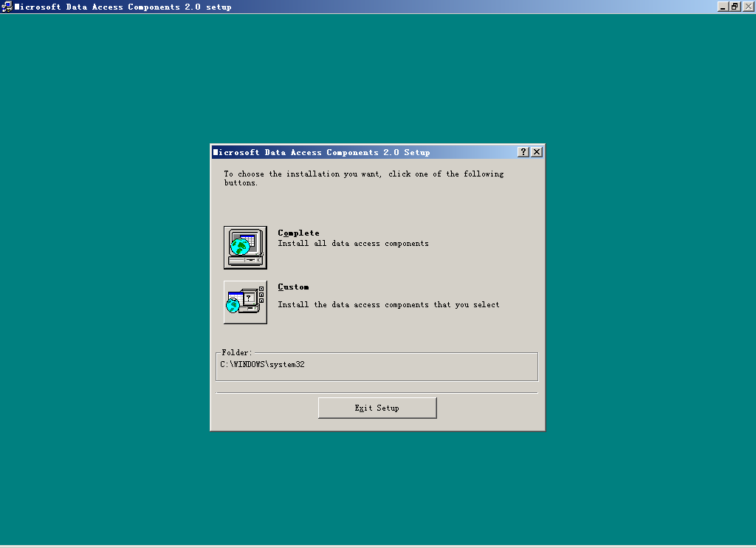Click the outer window title bar text

tap(123, 7)
